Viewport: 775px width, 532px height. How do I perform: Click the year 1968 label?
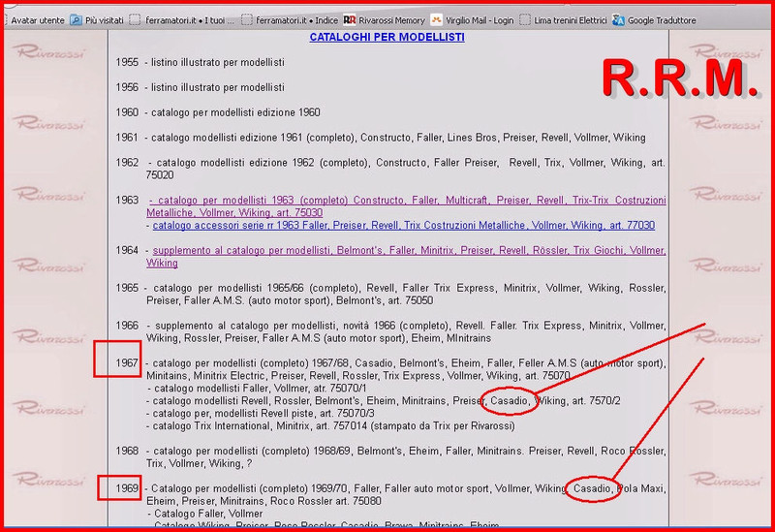click(127, 451)
